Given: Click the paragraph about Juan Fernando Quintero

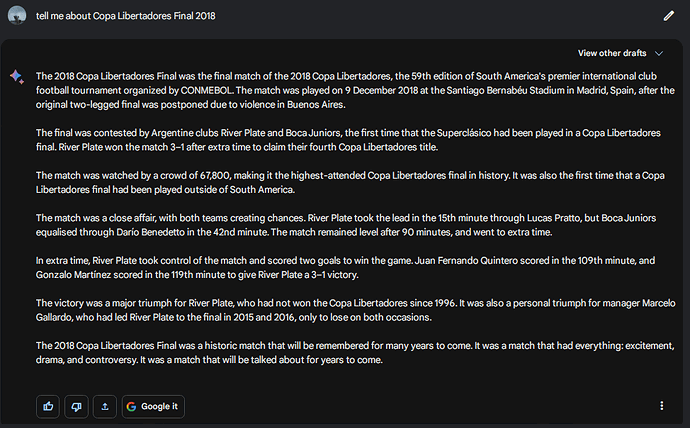Looking at the screenshot, I should 345,267.
